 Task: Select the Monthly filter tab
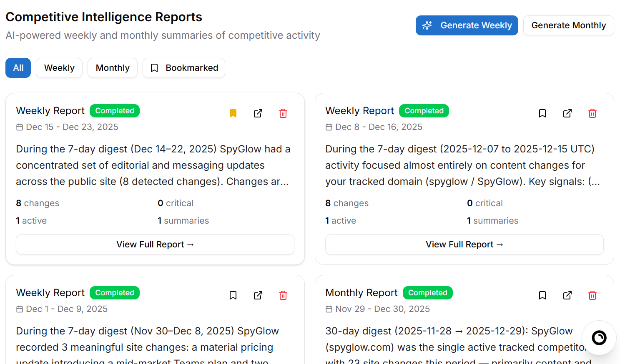point(112,67)
